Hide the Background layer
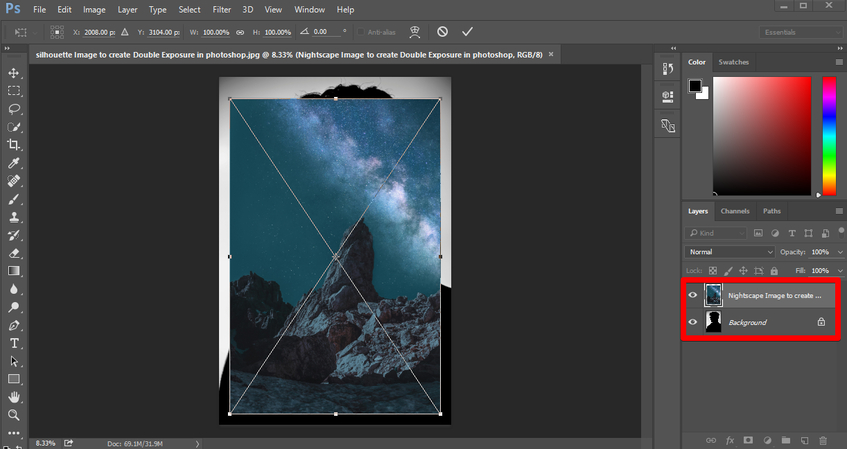 click(x=693, y=322)
